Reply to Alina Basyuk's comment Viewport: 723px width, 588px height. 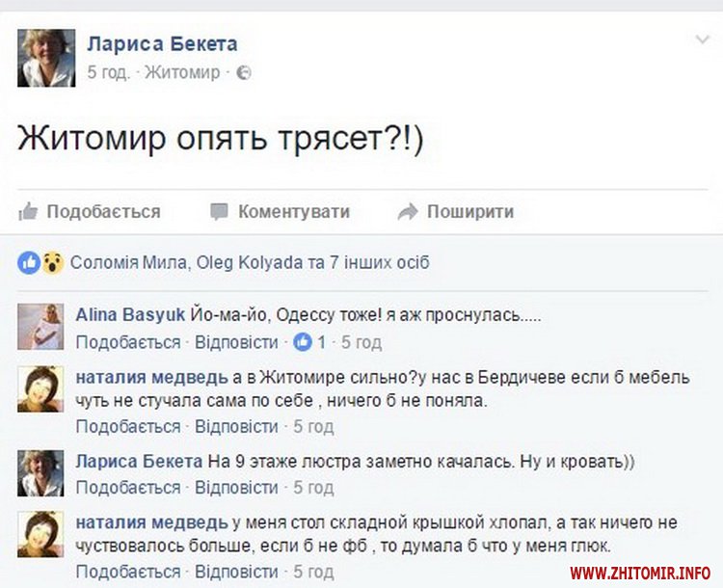click(236, 342)
